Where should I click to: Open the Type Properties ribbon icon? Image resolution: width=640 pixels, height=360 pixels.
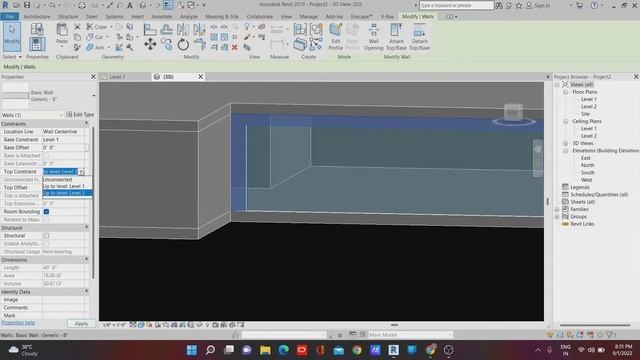click(37, 29)
